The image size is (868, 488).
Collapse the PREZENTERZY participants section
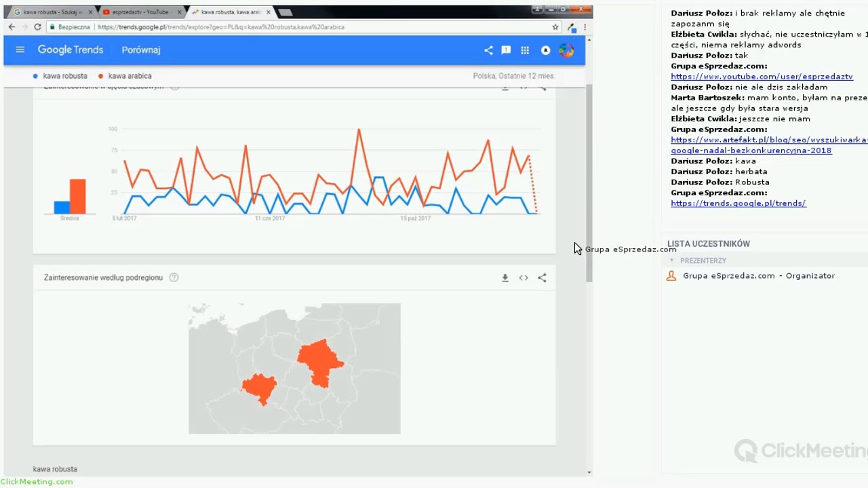pos(672,260)
